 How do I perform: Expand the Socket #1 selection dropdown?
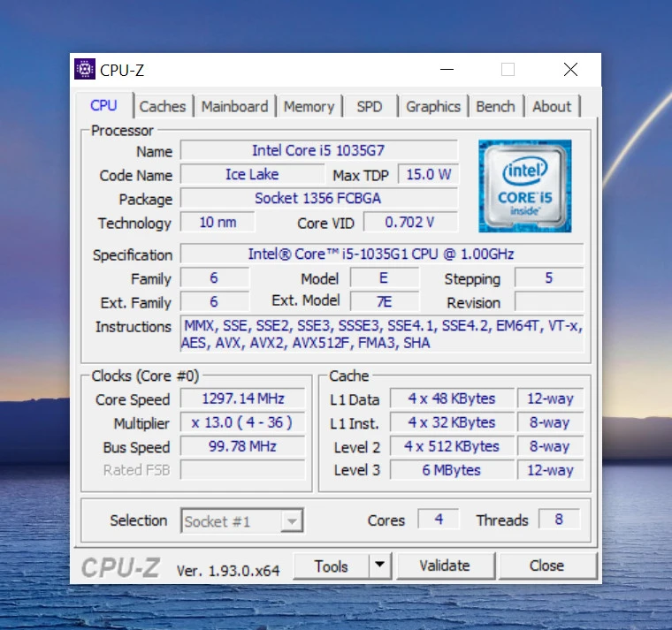click(291, 521)
